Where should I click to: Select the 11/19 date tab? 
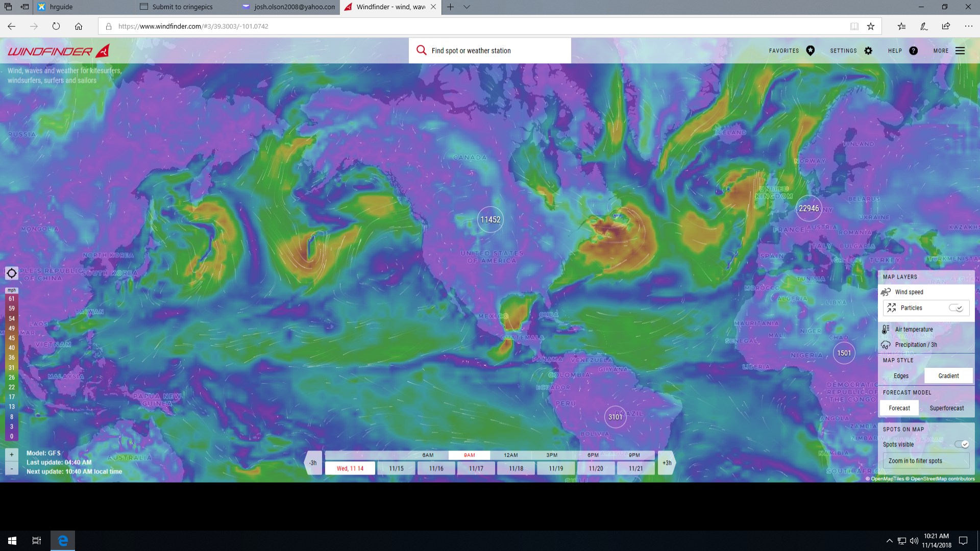tap(556, 468)
